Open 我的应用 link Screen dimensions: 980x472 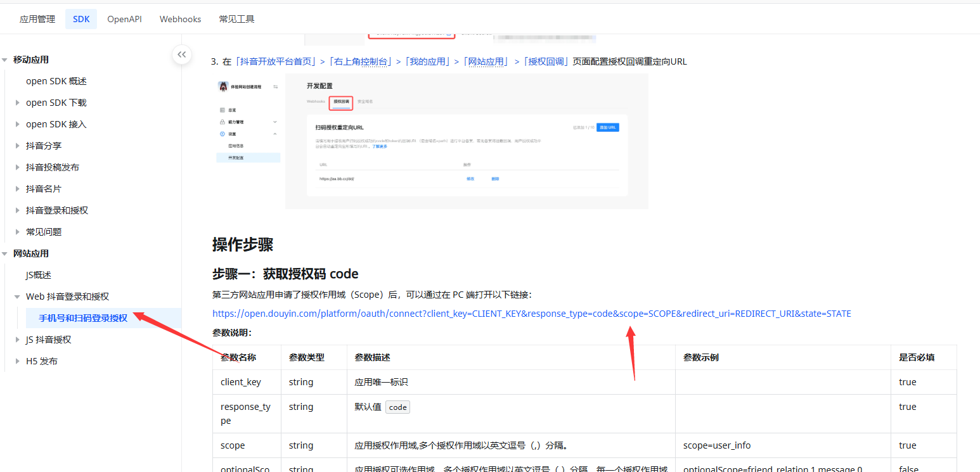click(x=427, y=61)
